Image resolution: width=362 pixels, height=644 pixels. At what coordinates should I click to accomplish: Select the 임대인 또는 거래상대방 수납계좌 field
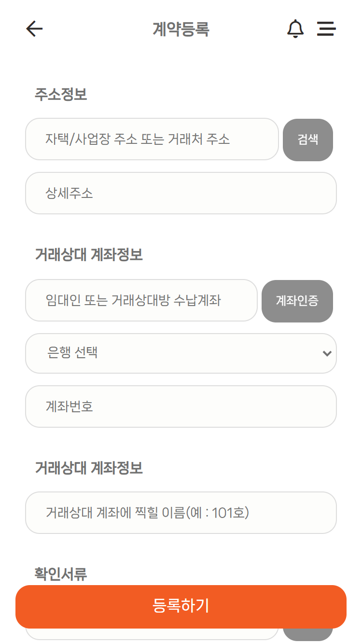click(x=141, y=300)
